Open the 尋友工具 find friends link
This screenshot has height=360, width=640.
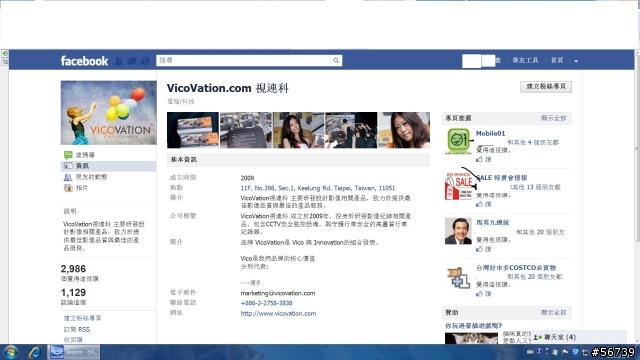525,60
